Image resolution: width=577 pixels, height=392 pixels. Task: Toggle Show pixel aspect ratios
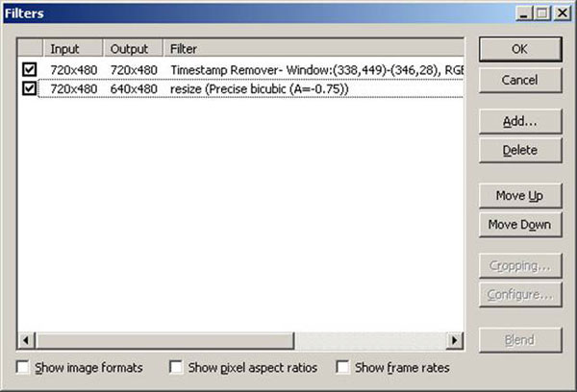(175, 367)
